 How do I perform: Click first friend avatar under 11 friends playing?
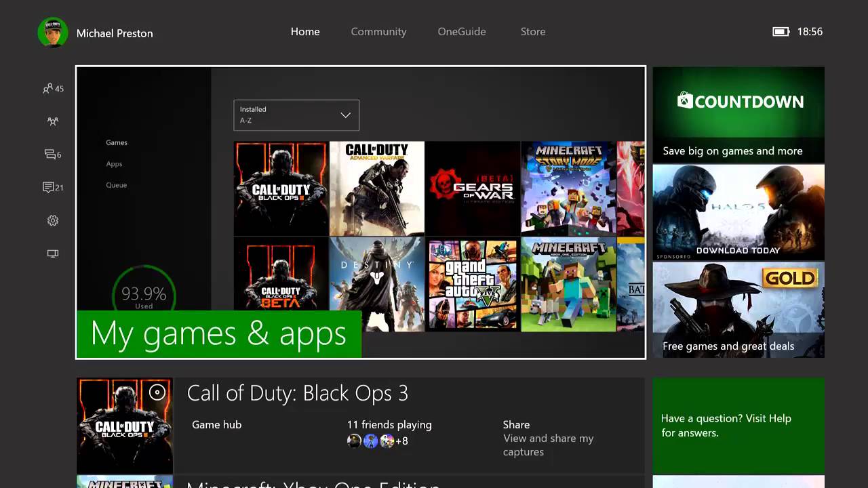pos(354,441)
